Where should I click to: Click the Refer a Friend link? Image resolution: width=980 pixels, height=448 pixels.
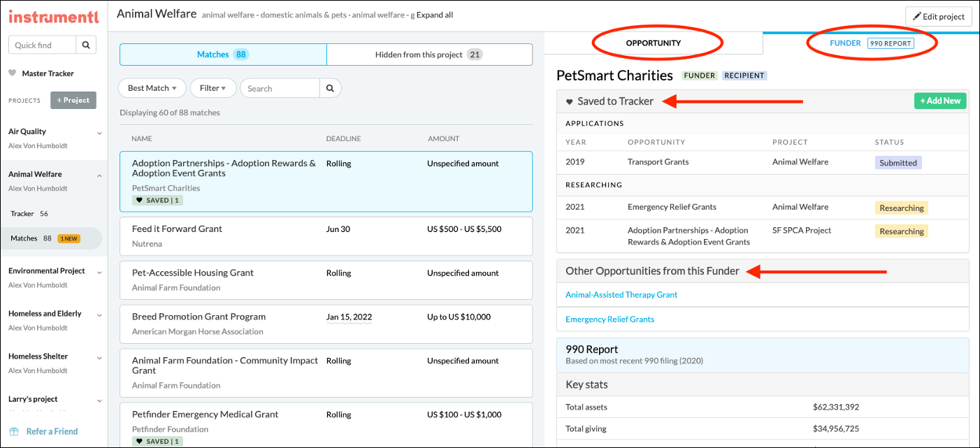(52, 431)
